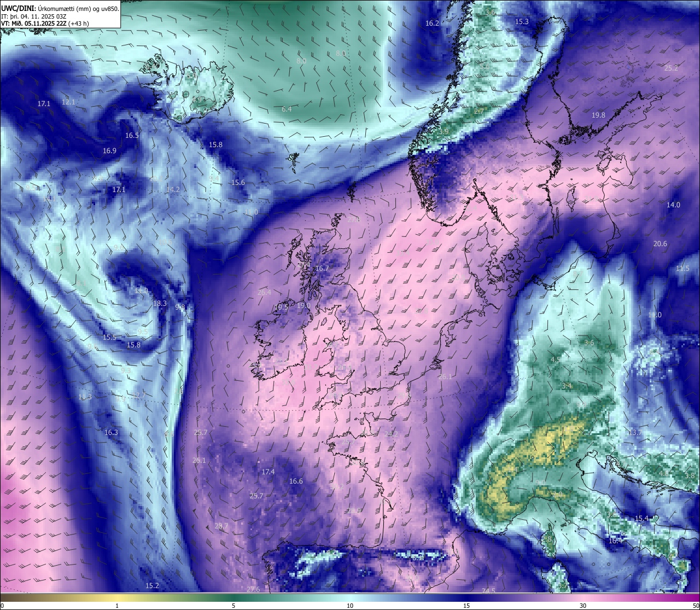Click the 15.2 value at the bottom left
Image resolution: width=700 pixels, height=610 pixels.
tap(152, 585)
